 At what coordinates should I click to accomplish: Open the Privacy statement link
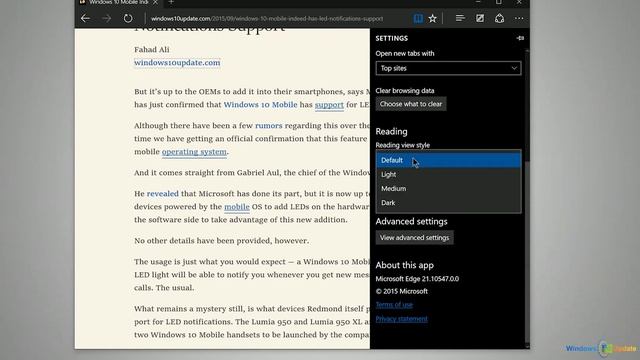coord(402,319)
